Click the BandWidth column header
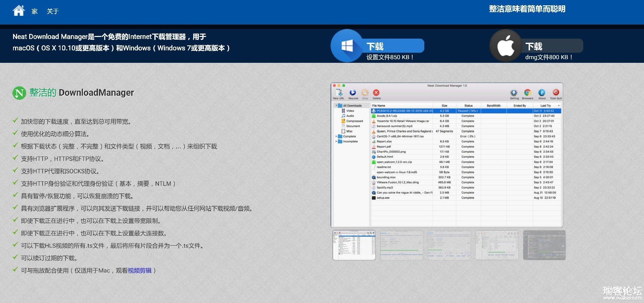The height and width of the screenshot is (303, 644). coord(494,105)
